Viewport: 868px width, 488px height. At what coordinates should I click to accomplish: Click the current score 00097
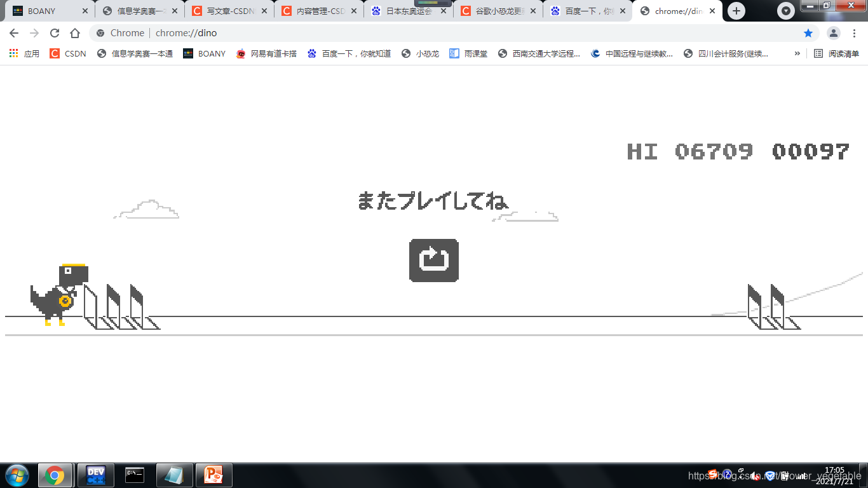[811, 151]
